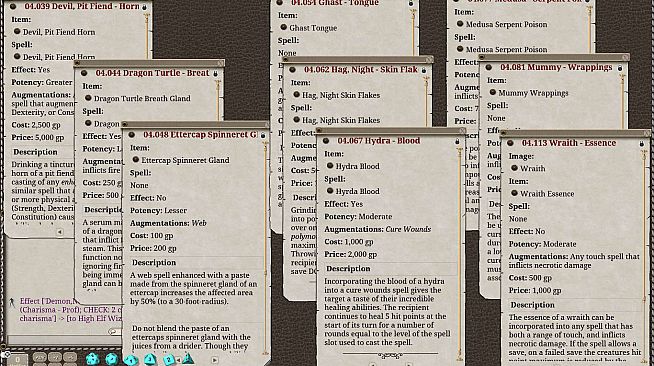Screen dimensions: 654x366
Task: Select the d10 die
Action: click(x=131, y=360)
